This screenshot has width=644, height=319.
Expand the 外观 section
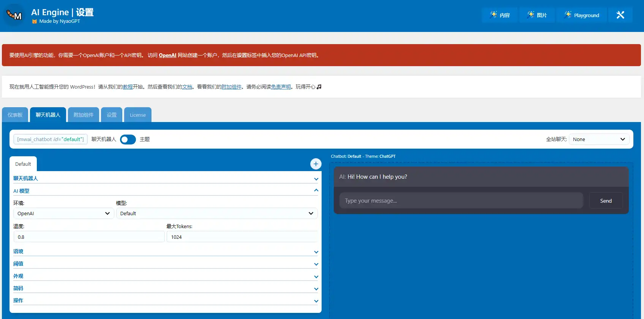[166, 276]
